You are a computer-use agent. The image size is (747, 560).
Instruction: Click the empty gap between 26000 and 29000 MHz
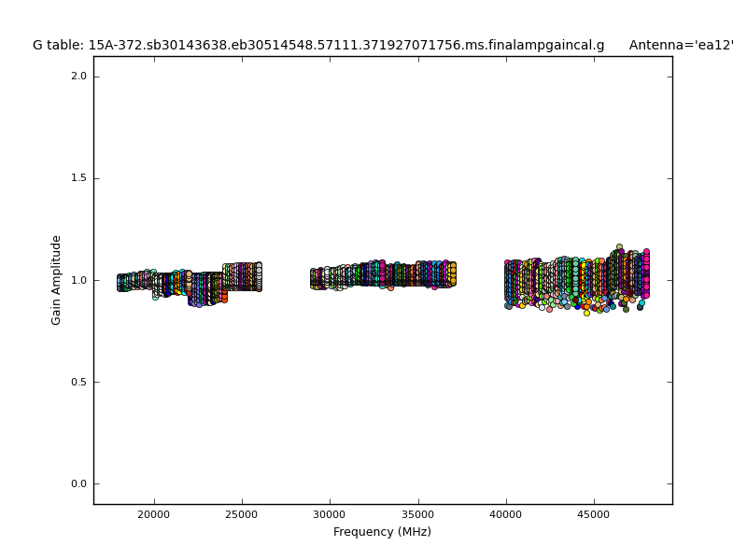pyautogui.click(x=286, y=278)
